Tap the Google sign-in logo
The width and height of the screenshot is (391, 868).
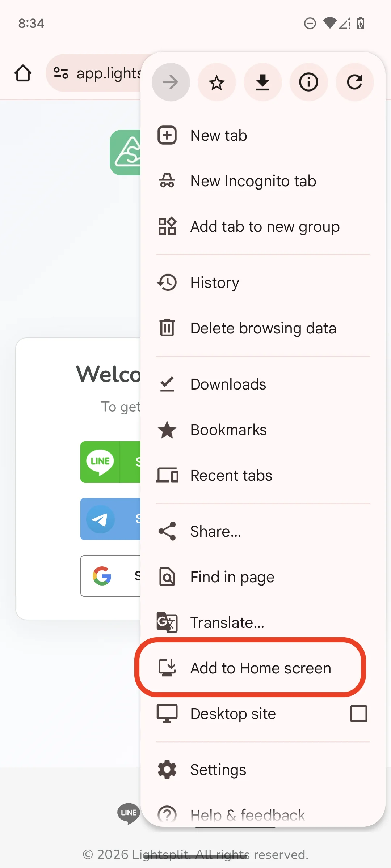[102, 576]
